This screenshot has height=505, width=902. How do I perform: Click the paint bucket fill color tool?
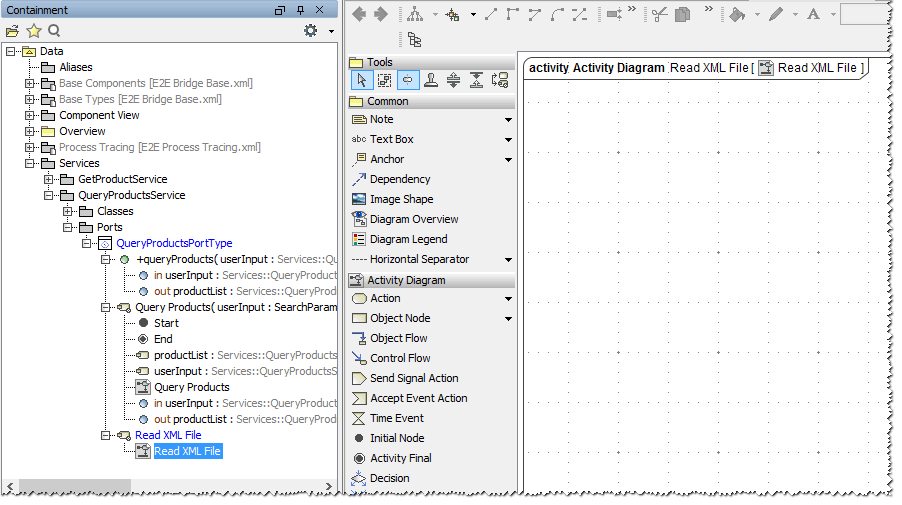click(x=738, y=14)
